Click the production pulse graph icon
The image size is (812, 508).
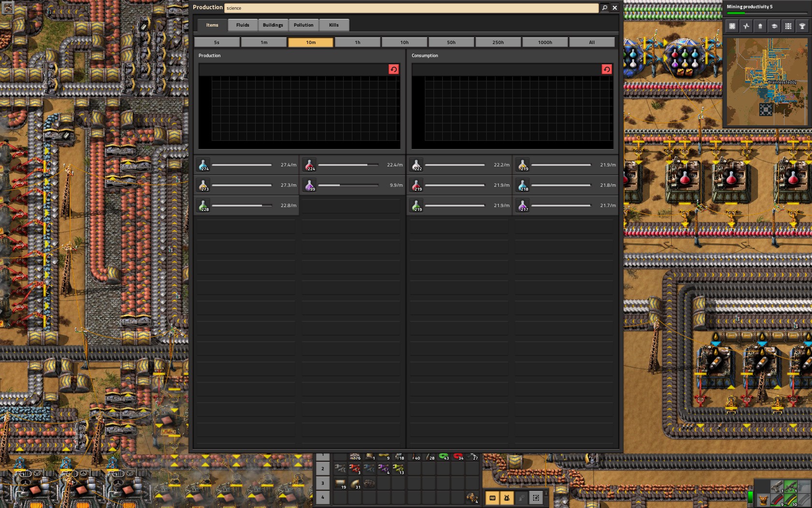(x=746, y=26)
